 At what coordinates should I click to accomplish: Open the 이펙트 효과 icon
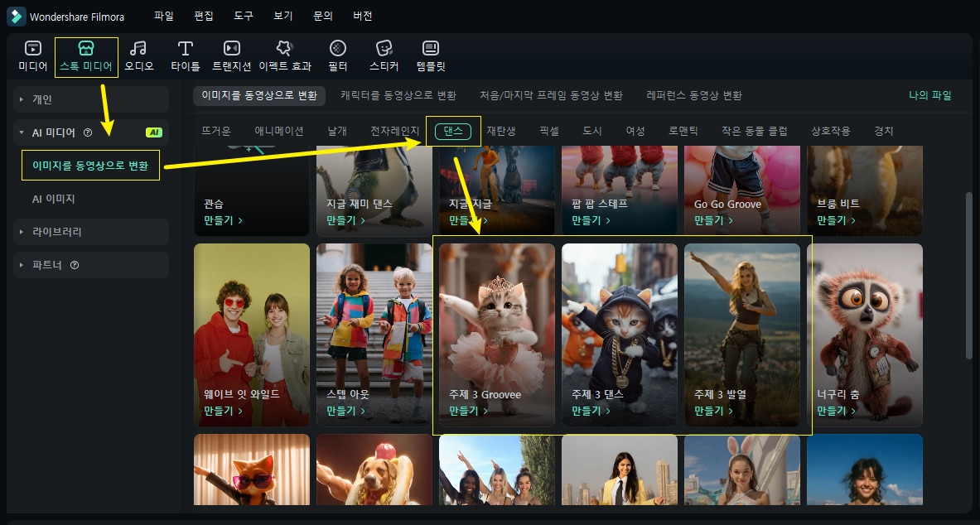point(284,48)
